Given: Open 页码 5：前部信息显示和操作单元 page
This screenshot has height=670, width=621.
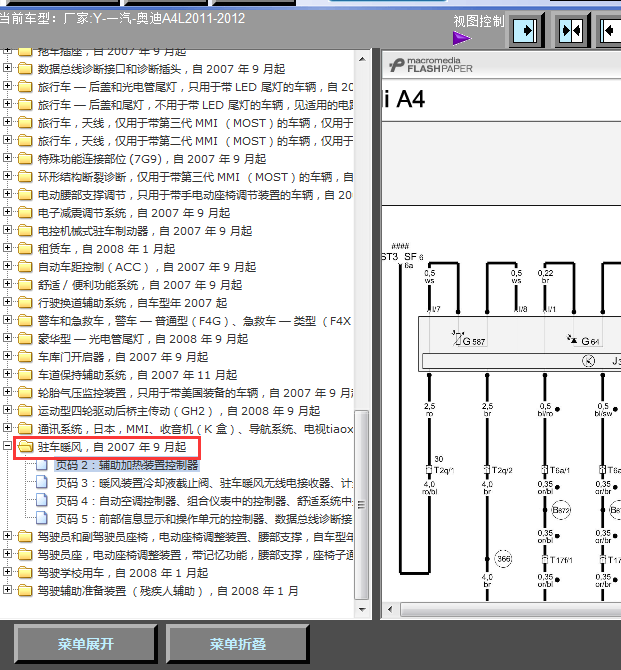Looking at the screenshot, I should pyautogui.click(x=204, y=519).
